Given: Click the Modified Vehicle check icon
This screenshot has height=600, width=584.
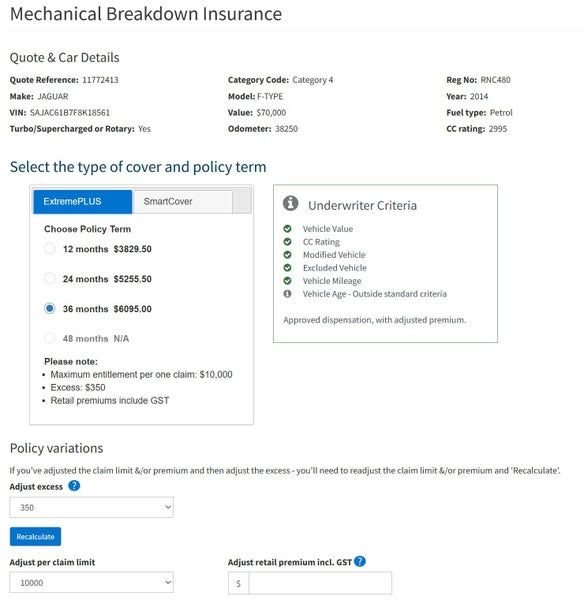Looking at the screenshot, I should click(x=287, y=254).
